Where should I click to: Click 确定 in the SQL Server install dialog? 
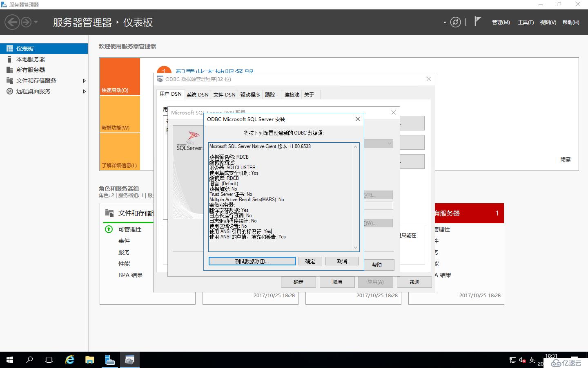(x=310, y=261)
